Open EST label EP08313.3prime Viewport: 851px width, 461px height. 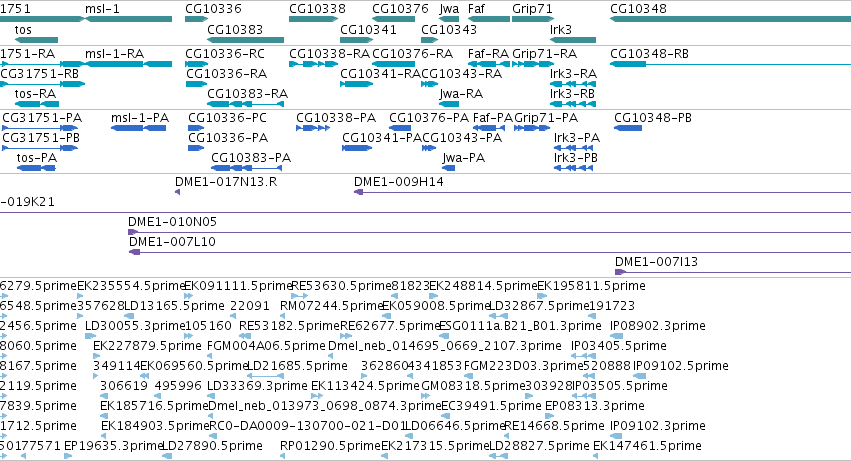595,406
